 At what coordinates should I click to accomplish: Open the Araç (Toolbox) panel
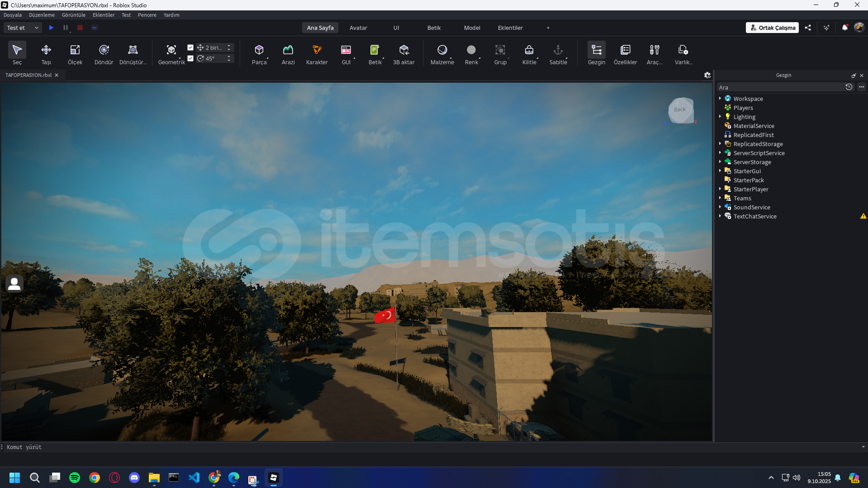655,53
